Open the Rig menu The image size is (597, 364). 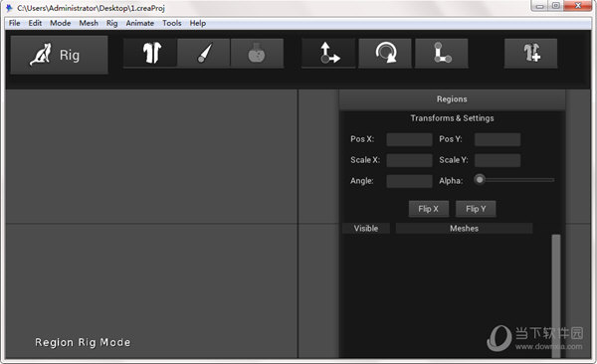click(111, 23)
